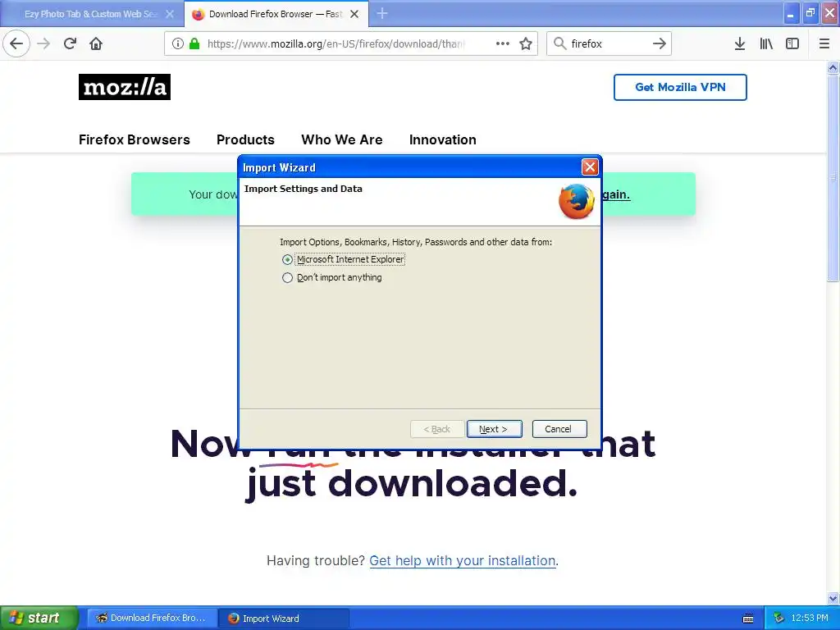This screenshot has width=840, height=630.
Task: Open the Innovation menu
Action: [442, 139]
